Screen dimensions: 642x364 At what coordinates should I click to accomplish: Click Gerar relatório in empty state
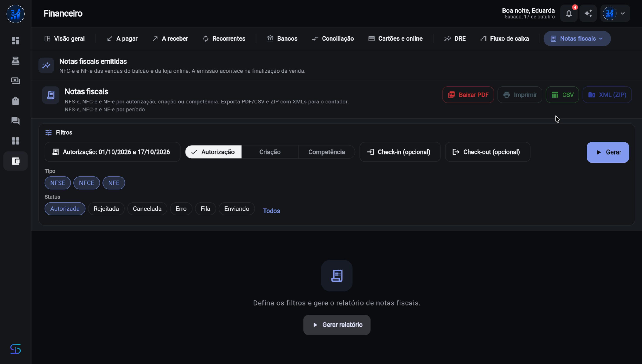tap(337, 325)
